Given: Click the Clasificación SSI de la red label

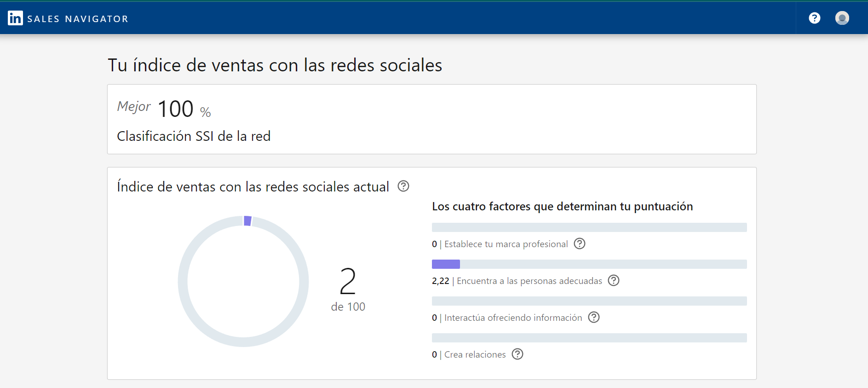Looking at the screenshot, I should (194, 136).
